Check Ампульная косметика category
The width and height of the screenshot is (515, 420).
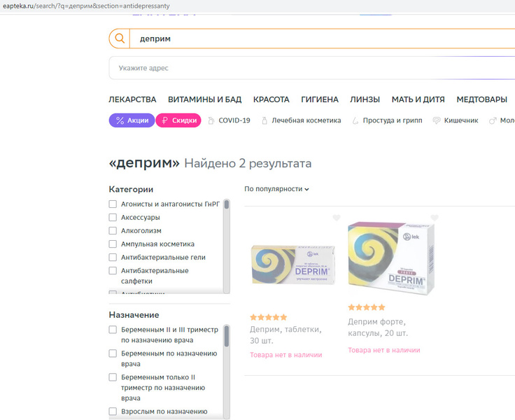pos(113,244)
